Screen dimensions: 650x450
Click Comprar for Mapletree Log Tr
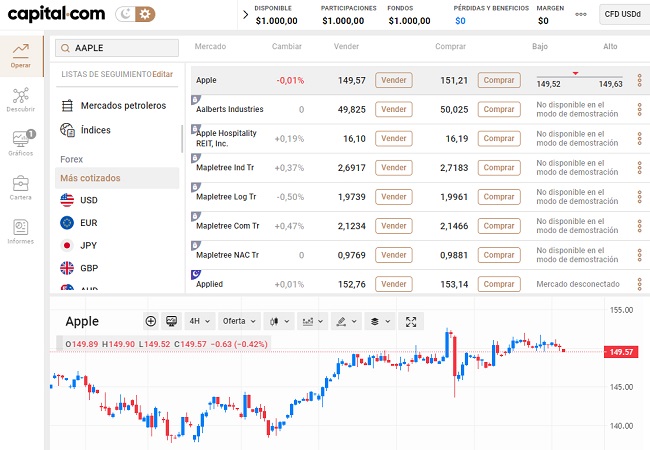click(499, 196)
